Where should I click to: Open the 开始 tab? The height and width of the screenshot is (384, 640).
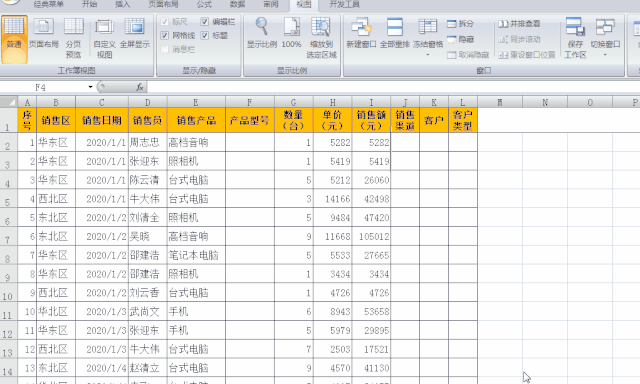coord(89,4)
